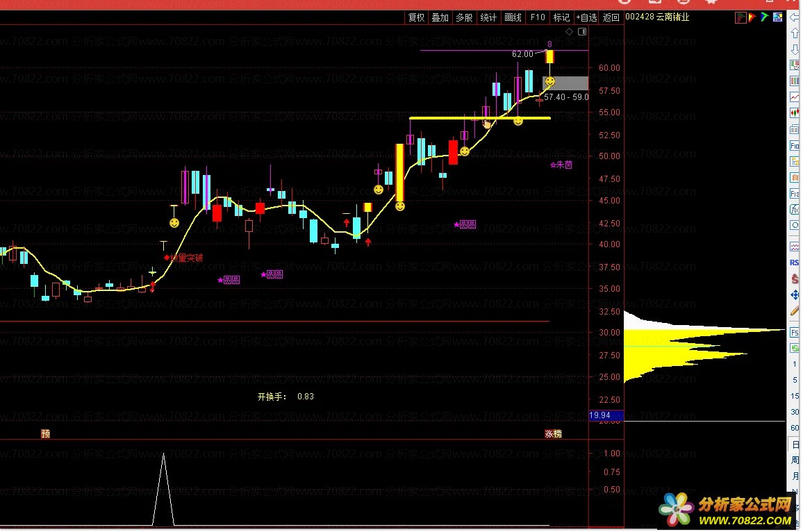Select the 月 monthly period
803x532 pixels.
(x=795, y=476)
